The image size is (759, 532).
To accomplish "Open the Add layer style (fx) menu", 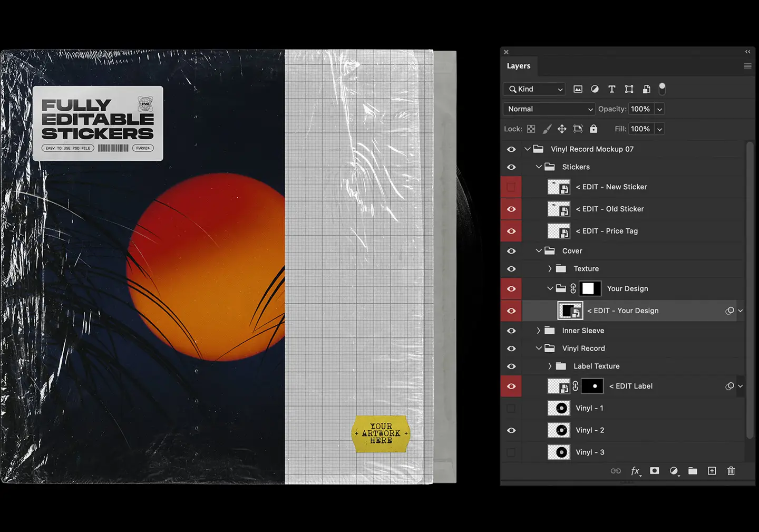I will click(635, 471).
